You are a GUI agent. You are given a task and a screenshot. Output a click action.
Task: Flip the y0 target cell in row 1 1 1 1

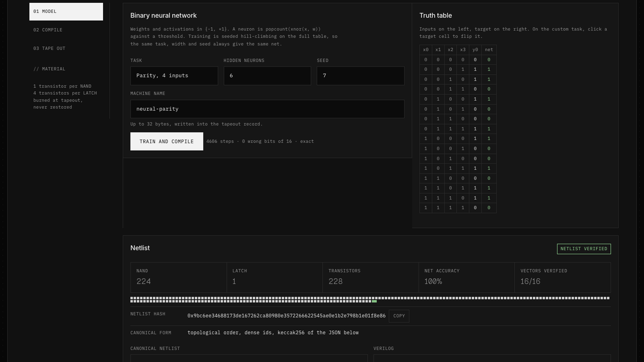[x=475, y=208]
